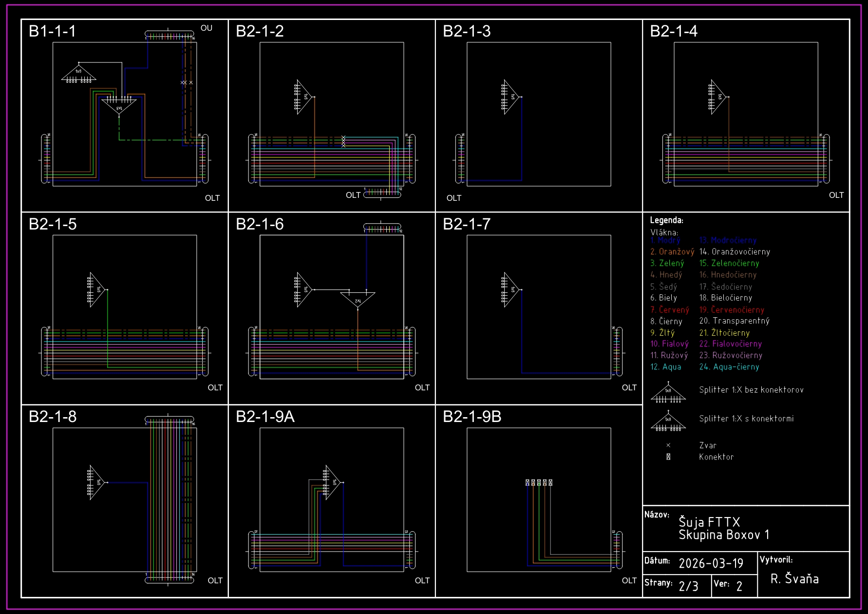Select the date value 2026-03-19

point(711,564)
